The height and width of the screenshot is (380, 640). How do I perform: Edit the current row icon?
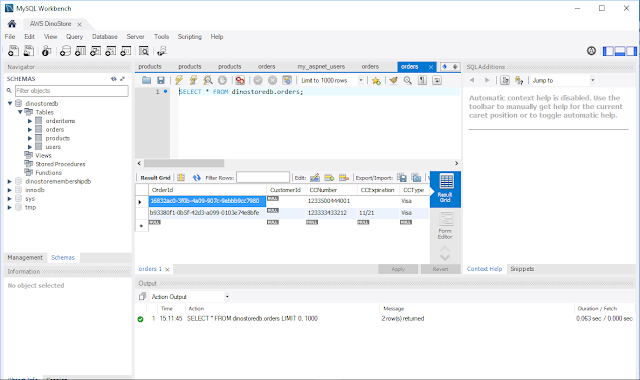(314, 178)
